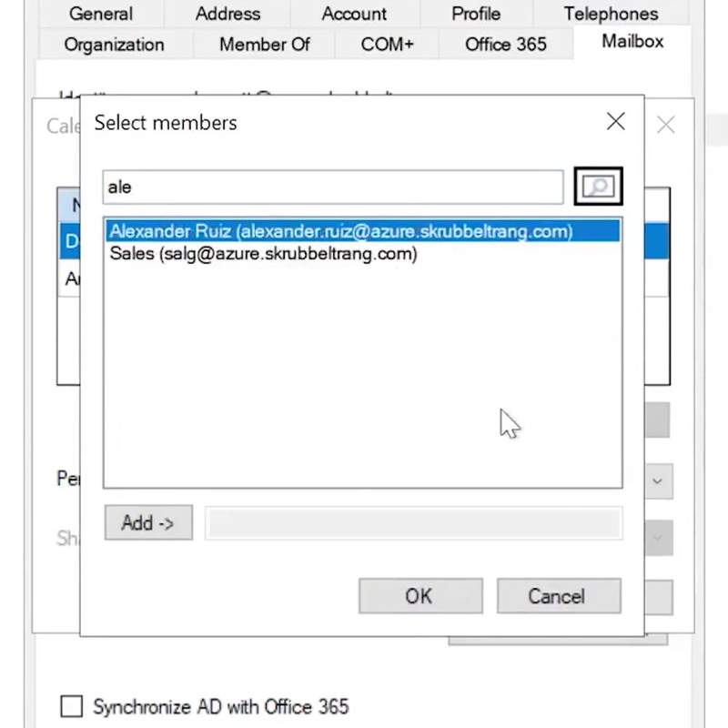Close the Select members dialog

616,122
